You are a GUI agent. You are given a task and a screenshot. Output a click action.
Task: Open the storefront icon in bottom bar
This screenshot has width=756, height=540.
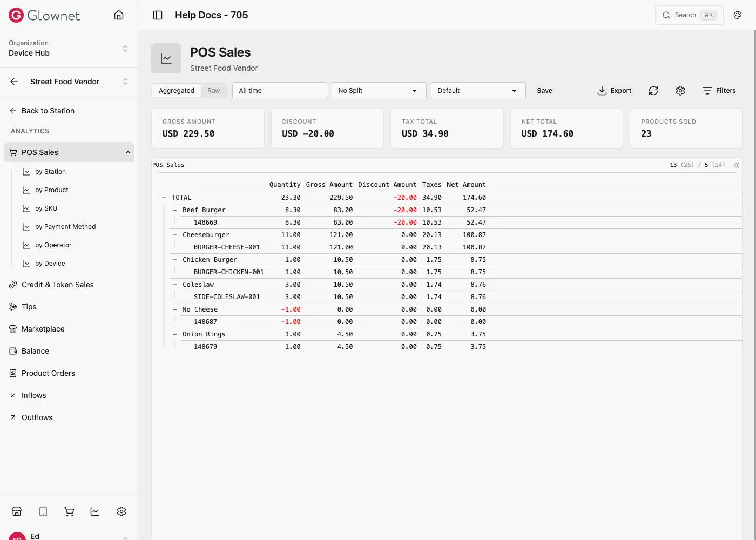[17, 511]
